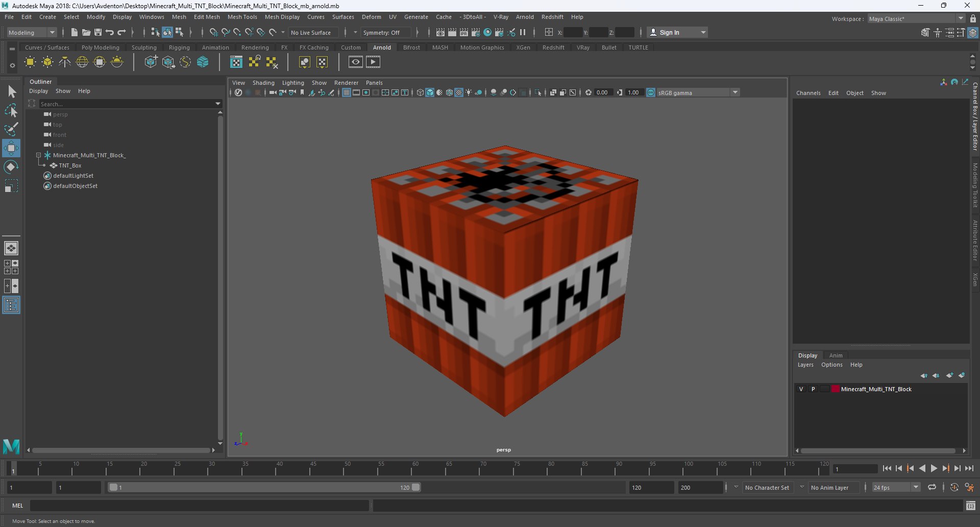Switch to single-pane perspective layout
The height and width of the screenshot is (527, 980).
[11, 248]
